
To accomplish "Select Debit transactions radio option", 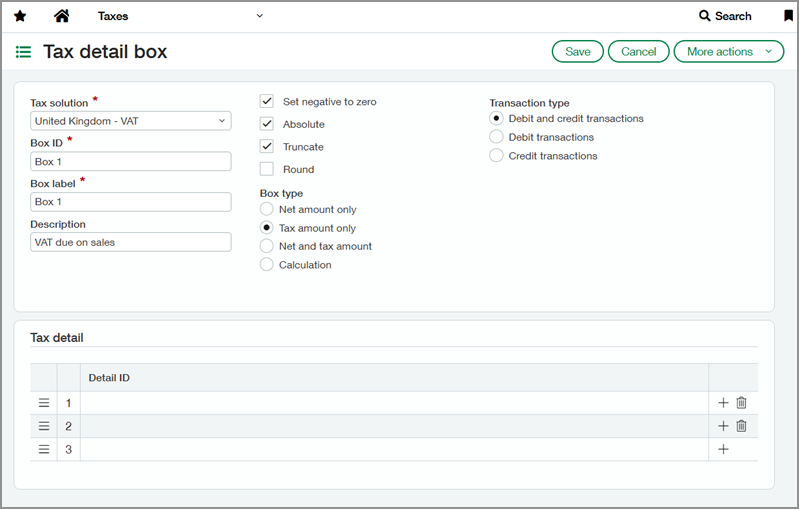I will click(496, 137).
